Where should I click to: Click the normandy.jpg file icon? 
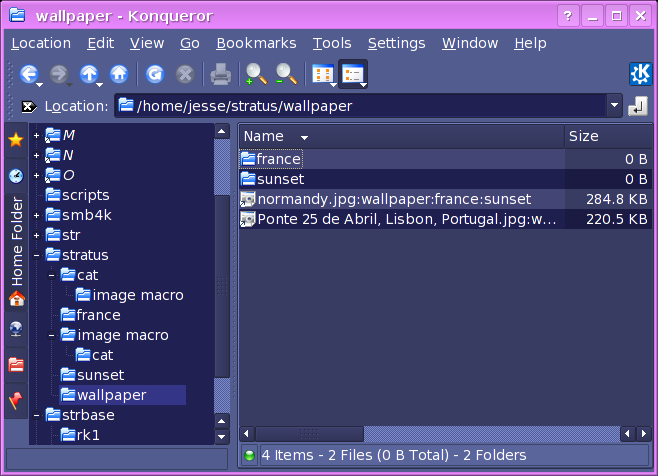click(x=248, y=199)
